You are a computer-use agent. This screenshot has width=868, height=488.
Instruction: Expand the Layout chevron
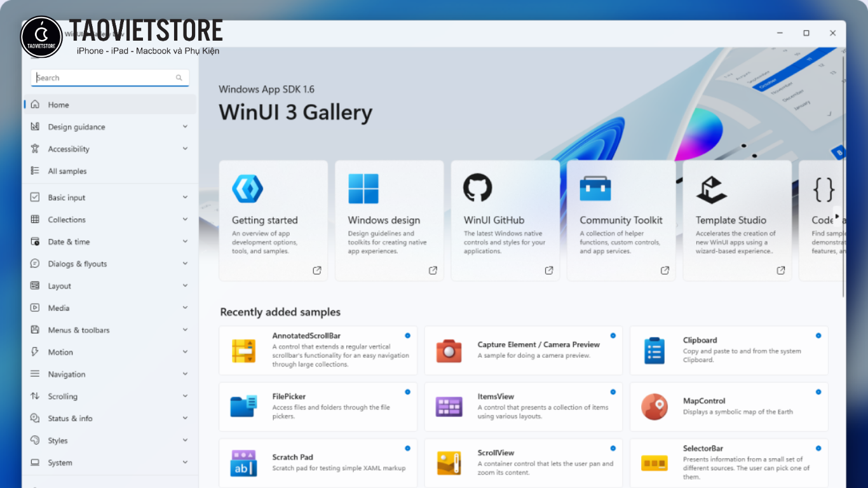(x=185, y=286)
